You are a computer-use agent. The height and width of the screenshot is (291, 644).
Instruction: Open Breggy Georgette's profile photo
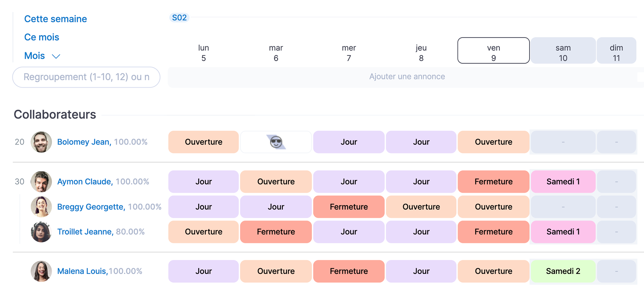click(41, 207)
